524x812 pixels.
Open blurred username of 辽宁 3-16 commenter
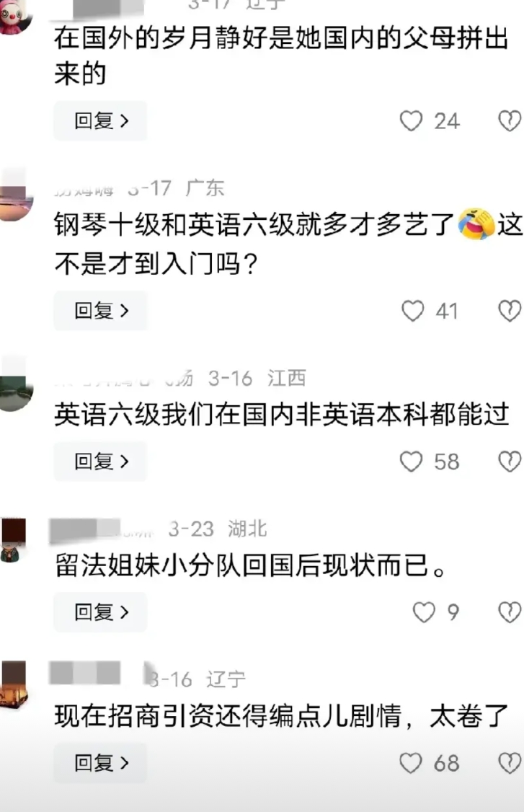coord(86,674)
